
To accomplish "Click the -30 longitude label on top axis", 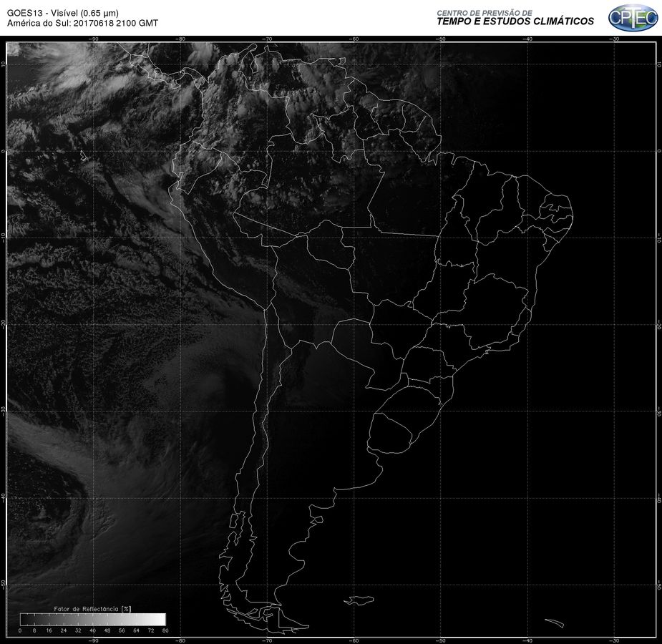I will 614,39.
